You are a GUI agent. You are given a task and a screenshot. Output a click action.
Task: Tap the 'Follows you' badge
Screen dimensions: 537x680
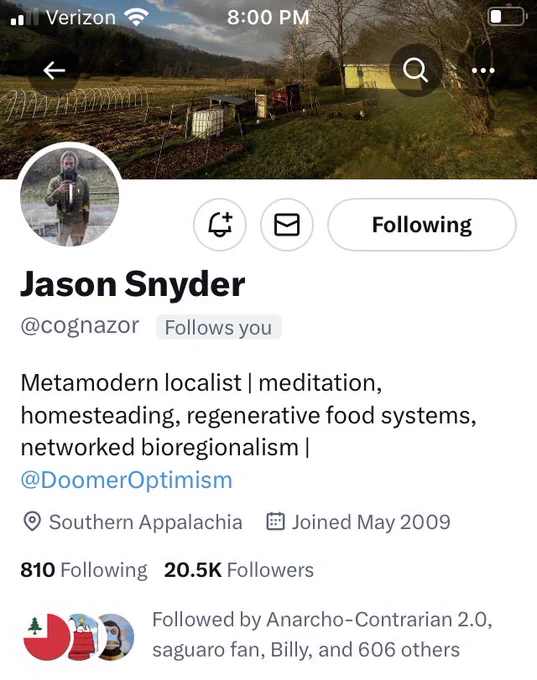click(x=219, y=327)
